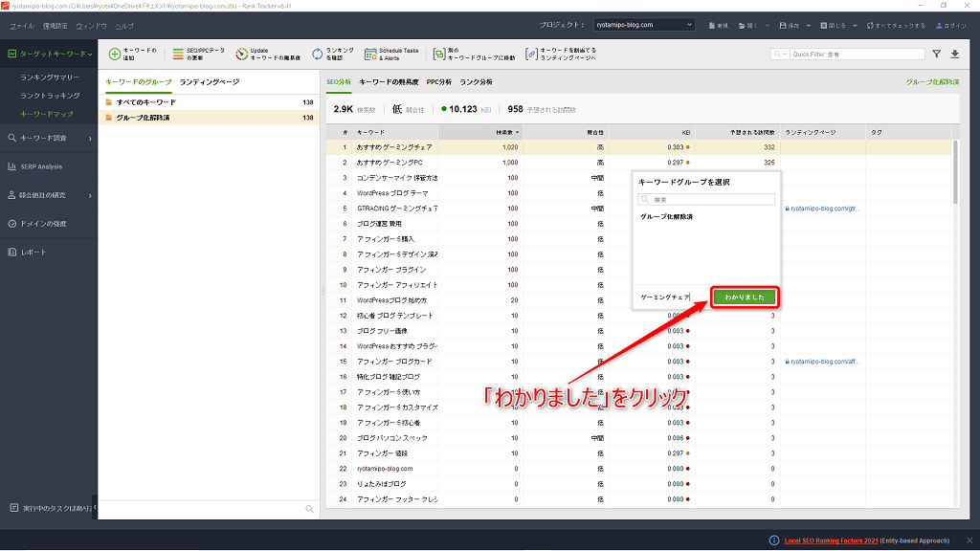This screenshot has width=980, height=551.
Task: Open the project selector dropdown ryotamipo-blog.com
Action: [x=643, y=25]
